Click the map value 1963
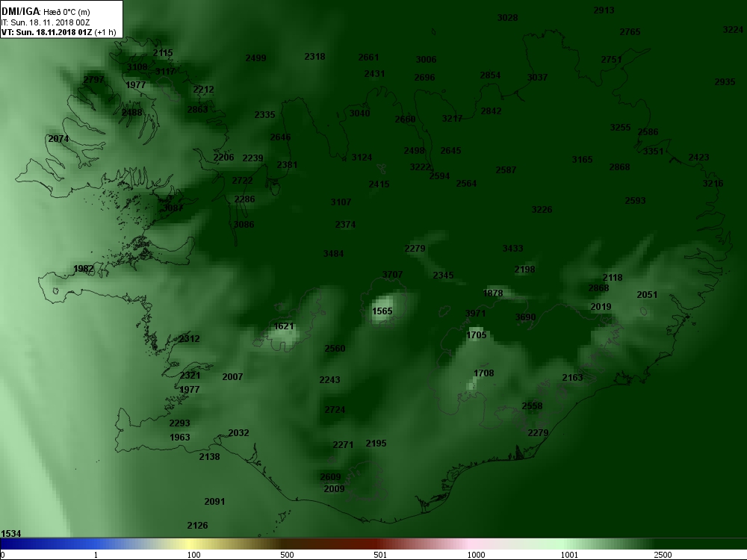 (x=180, y=438)
